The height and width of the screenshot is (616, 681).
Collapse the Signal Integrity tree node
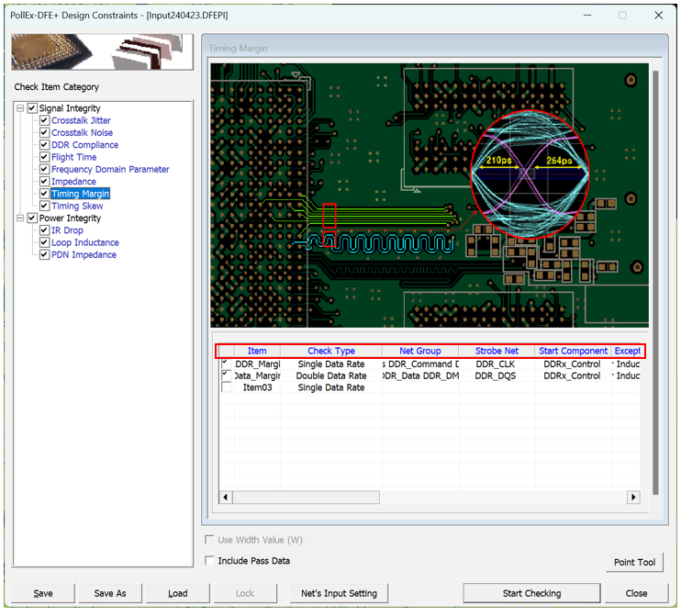point(20,108)
